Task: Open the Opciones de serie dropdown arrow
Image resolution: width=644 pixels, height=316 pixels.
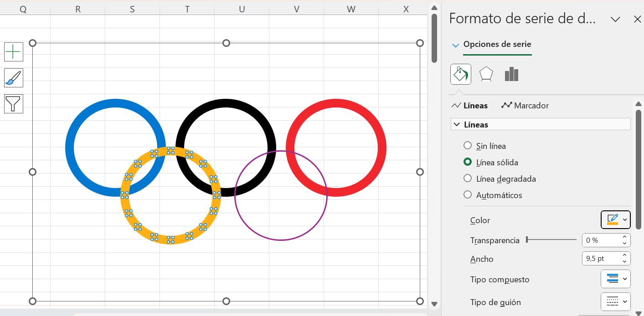Action: 455,45
